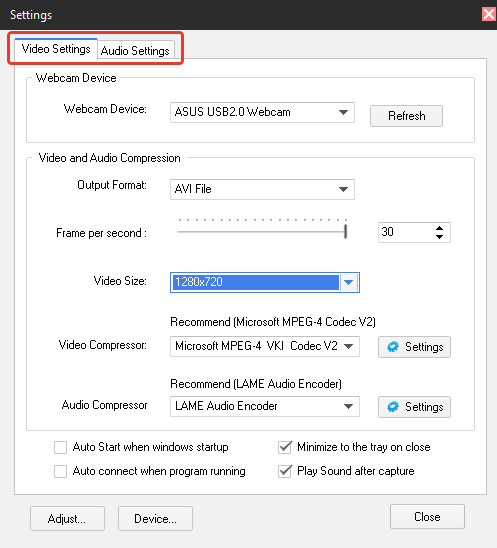Switch to the Audio Settings tab
The image size is (497, 548).
135,51
